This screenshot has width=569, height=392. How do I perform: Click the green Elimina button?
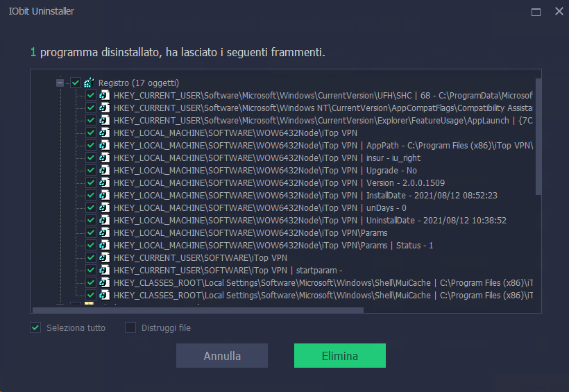click(340, 356)
